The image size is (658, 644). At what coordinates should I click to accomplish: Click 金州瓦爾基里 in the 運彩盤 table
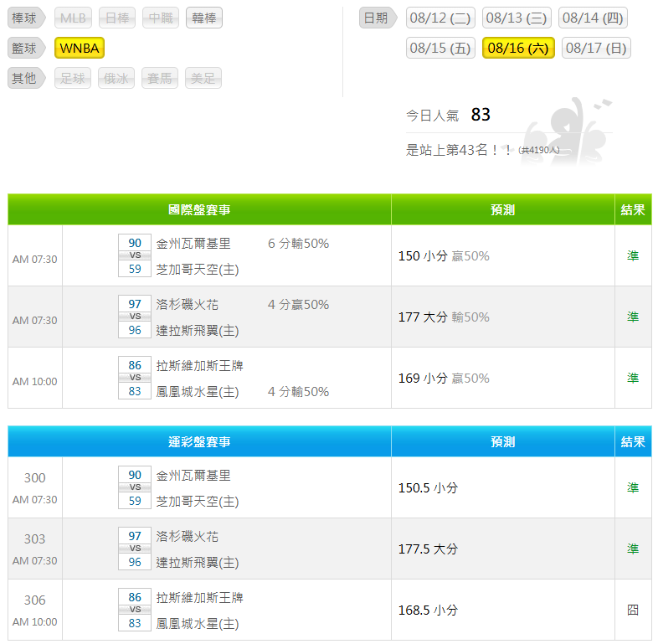(x=193, y=476)
